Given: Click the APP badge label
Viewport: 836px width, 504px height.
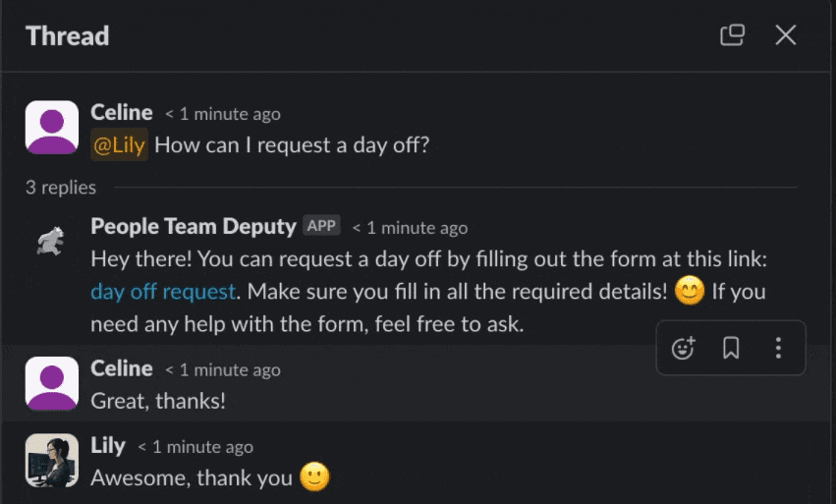Looking at the screenshot, I should (x=321, y=226).
